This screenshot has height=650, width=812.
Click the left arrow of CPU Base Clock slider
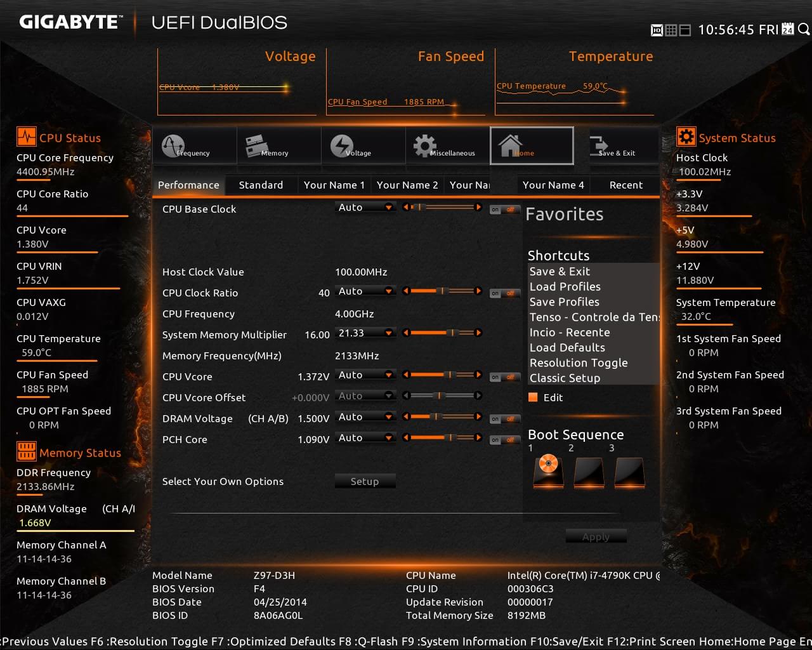[406, 207]
